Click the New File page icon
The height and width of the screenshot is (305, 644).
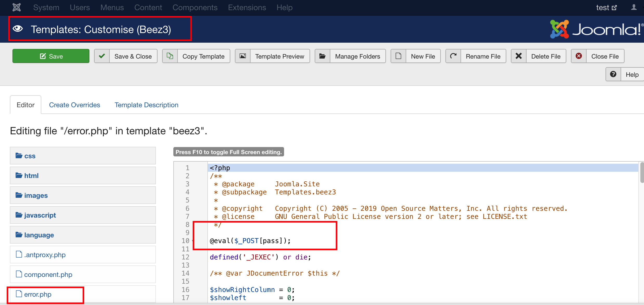(x=398, y=56)
